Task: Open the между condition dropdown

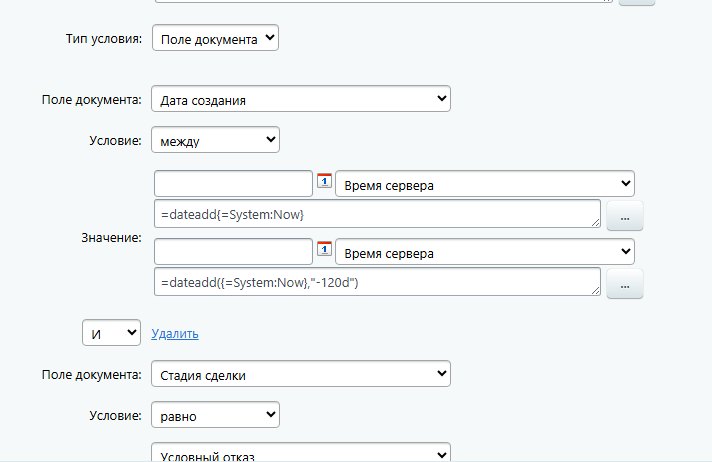Action: pos(215,140)
